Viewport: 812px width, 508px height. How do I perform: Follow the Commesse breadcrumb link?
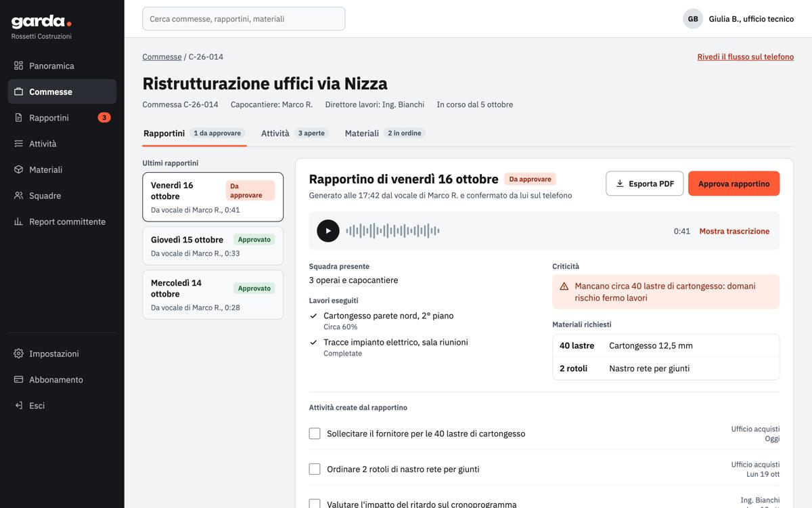coord(162,57)
